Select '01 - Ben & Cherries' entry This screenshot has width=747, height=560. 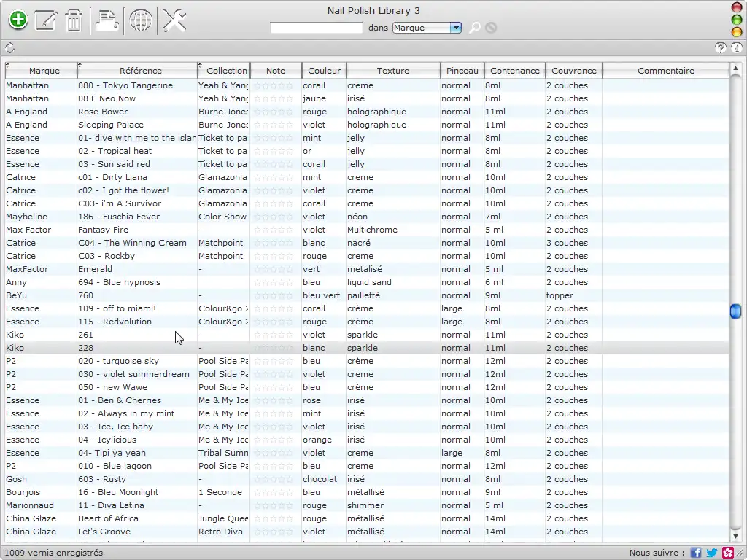(x=120, y=400)
